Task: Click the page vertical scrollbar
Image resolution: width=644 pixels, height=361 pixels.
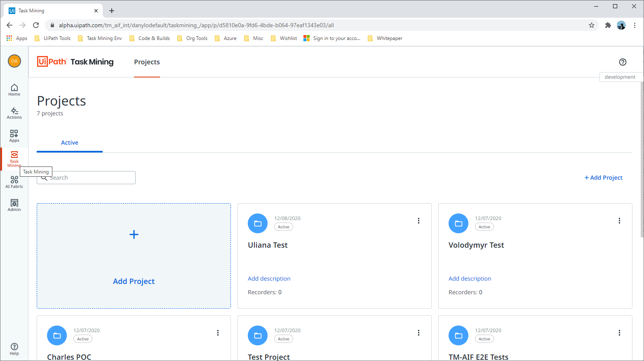Action: tap(642, 159)
